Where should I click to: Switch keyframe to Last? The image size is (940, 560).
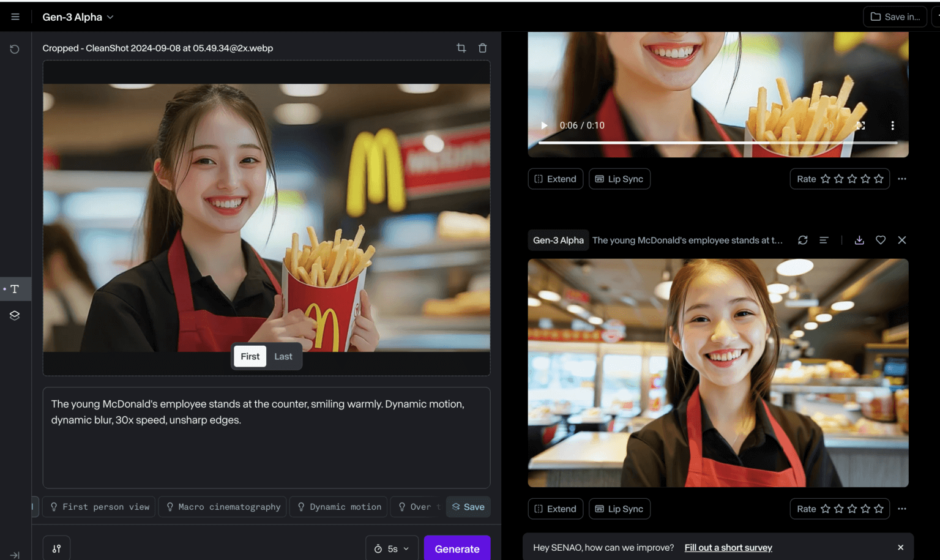point(283,356)
